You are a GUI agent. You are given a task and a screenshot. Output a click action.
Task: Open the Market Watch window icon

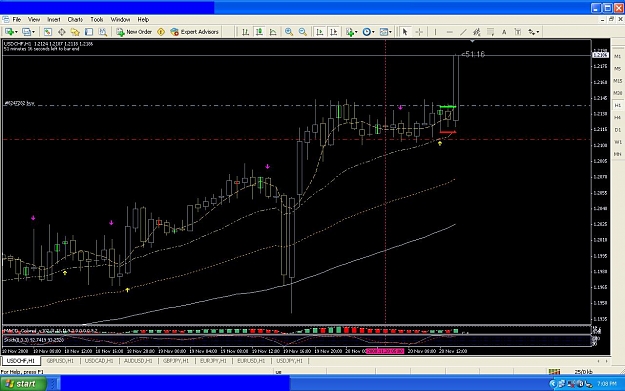(x=47, y=32)
